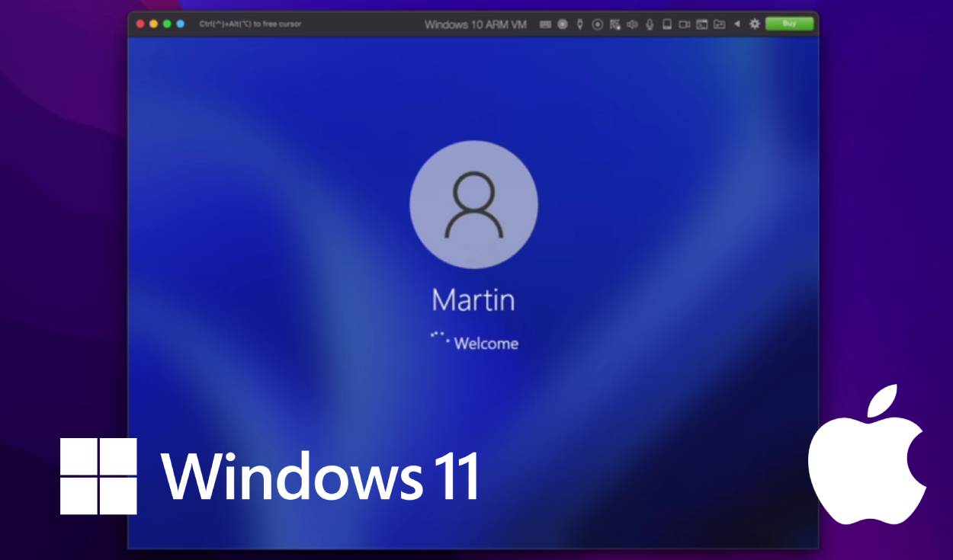This screenshot has width=953, height=560.
Task: Open the USB and devices icon
Action: [x=667, y=24]
